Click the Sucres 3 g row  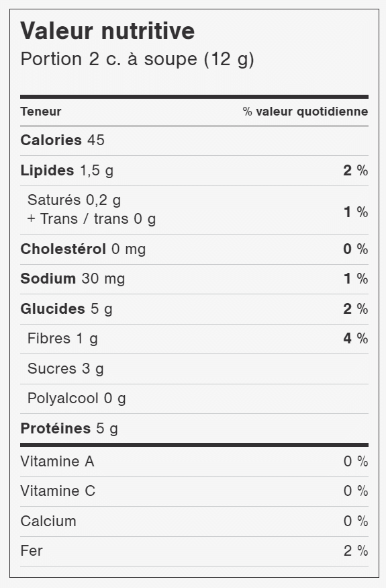pyautogui.click(x=194, y=369)
